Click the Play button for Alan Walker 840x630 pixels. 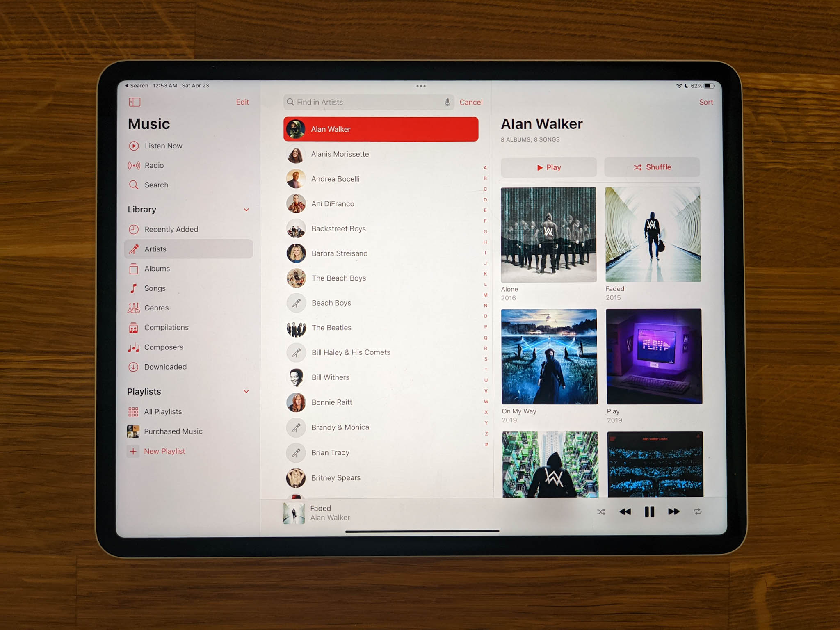(x=548, y=167)
